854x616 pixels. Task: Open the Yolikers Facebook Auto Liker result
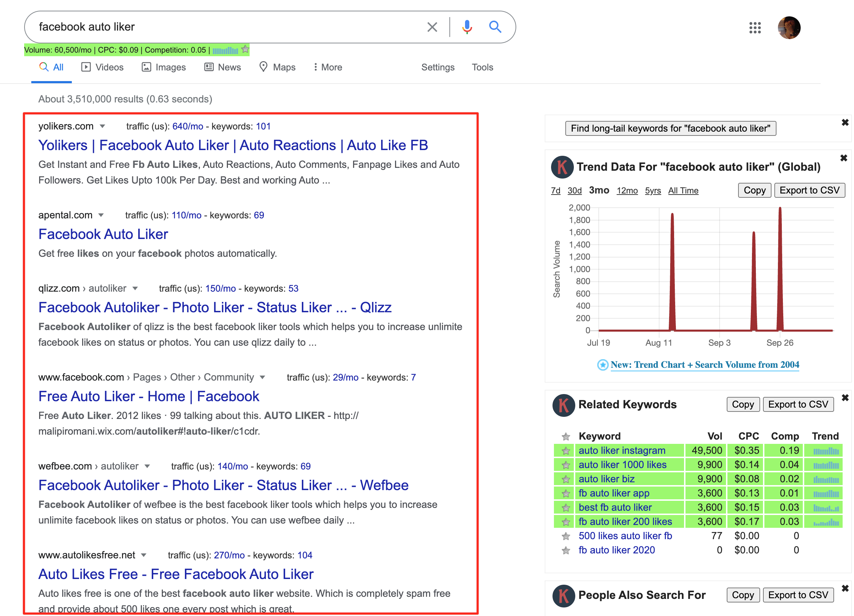pos(233,145)
